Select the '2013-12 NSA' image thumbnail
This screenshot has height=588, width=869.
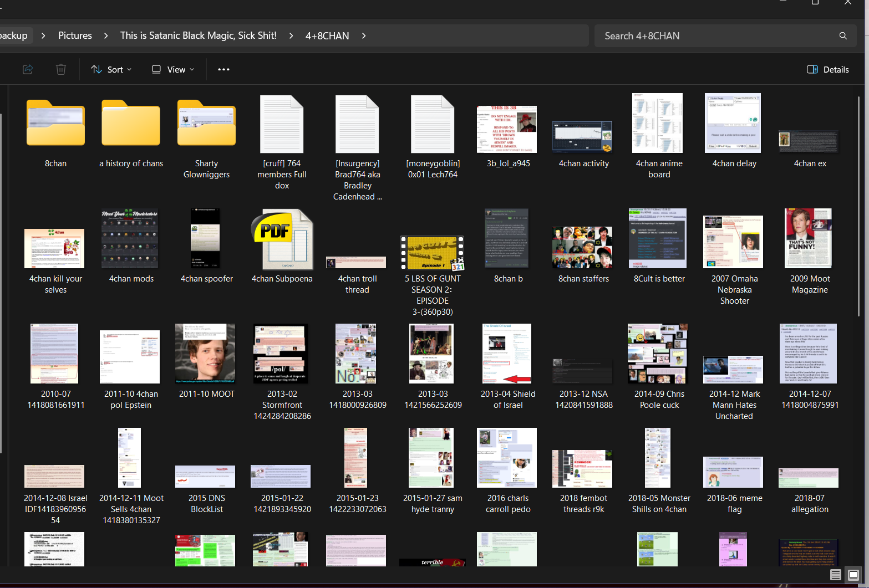click(x=582, y=371)
